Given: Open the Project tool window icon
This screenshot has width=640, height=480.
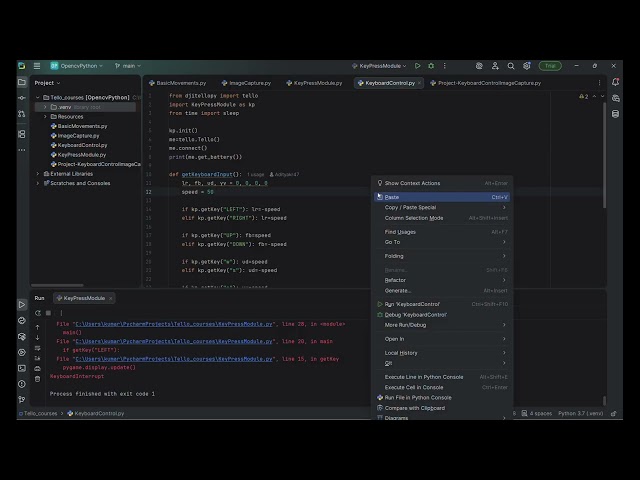Looking at the screenshot, I should click(x=22, y=82).
